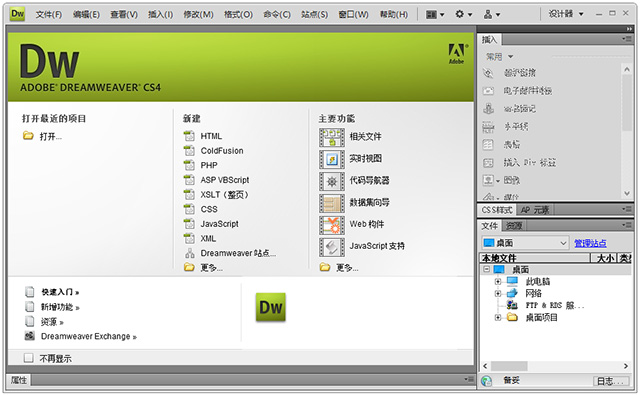Open the 资源 link on the welcome screen
640x395 pixels.
pyautogui.click(x=52, y=322)
